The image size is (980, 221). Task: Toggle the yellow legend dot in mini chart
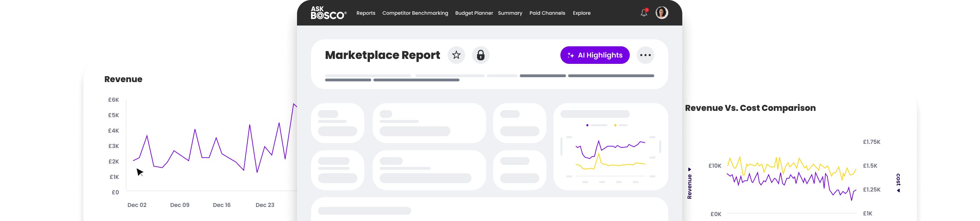pos(615,125)
